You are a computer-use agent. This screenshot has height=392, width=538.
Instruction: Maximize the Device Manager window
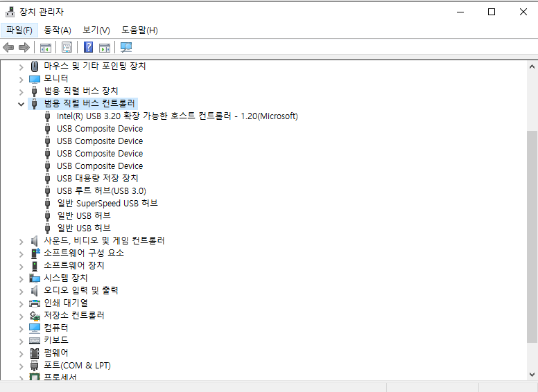(492, 12)
